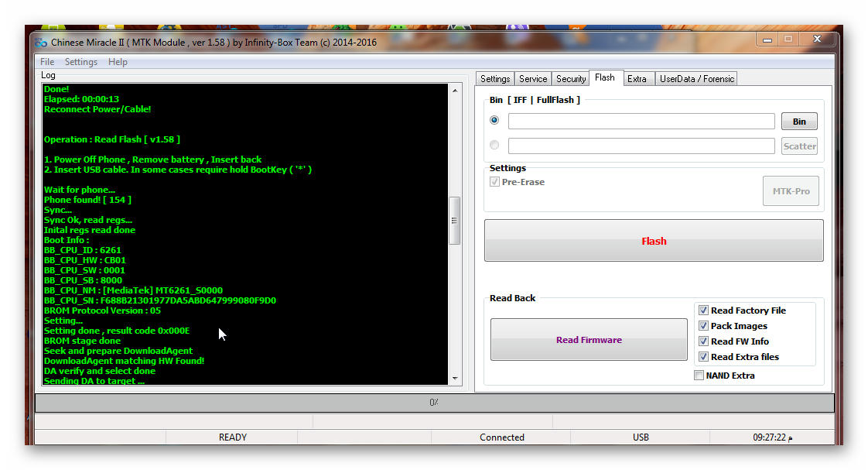
Task: Click the Connected status bar entry
Action: (x=501, y=437)
